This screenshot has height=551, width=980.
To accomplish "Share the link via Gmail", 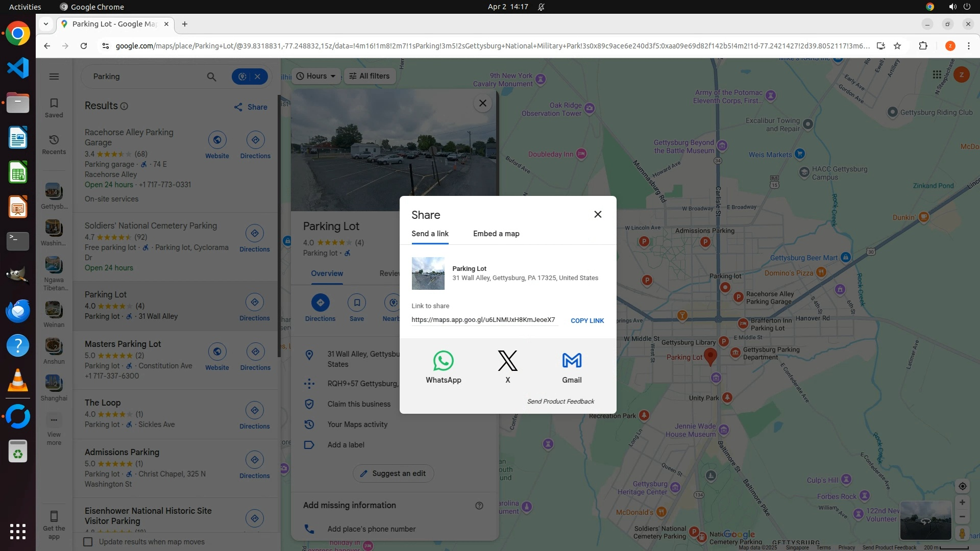I will [x=572, y=361].
